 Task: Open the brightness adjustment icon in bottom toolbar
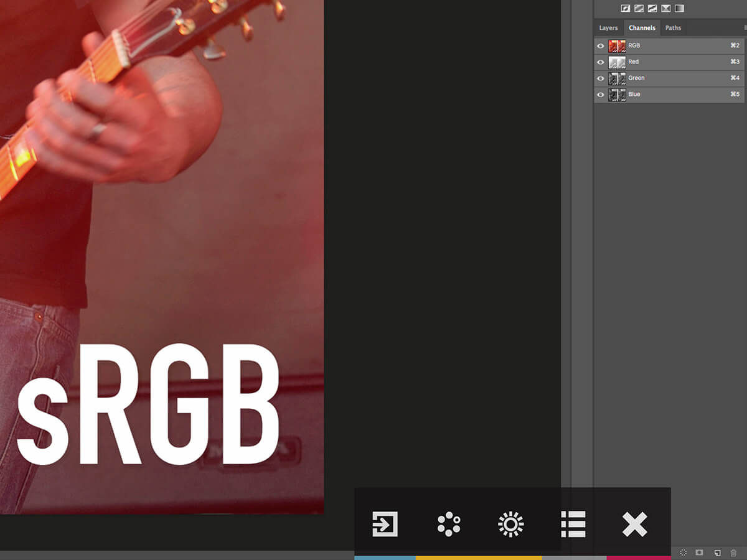pos(510,524)
